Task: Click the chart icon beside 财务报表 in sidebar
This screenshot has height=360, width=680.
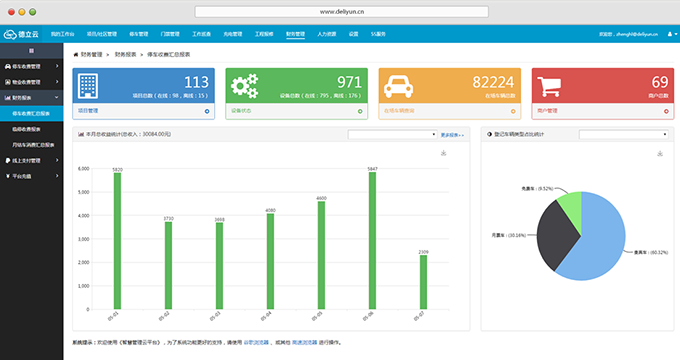Action: click(7, 98)
